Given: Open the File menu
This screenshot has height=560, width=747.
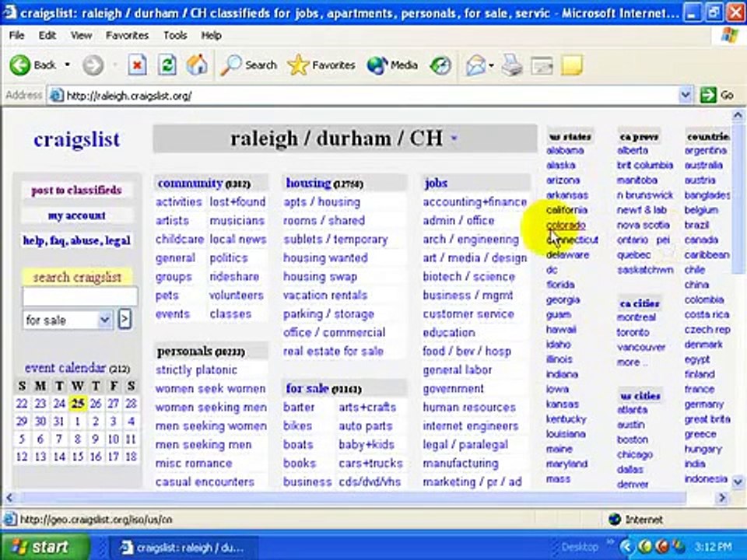Looking at the screenshot, I should click(x=16, y=35).
